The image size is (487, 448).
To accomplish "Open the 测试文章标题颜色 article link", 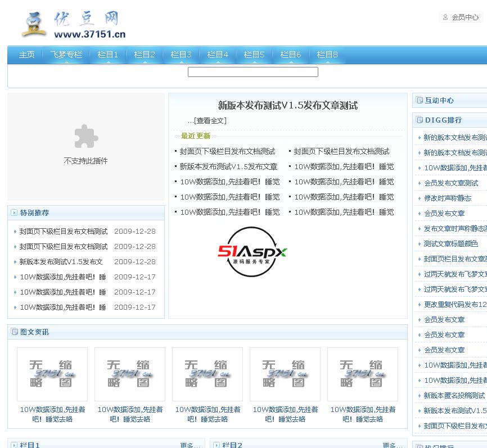I will click(x=450, y=244).
